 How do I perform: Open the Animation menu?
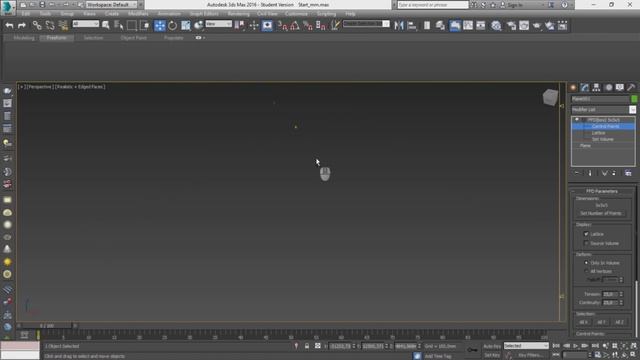(169, 14)
